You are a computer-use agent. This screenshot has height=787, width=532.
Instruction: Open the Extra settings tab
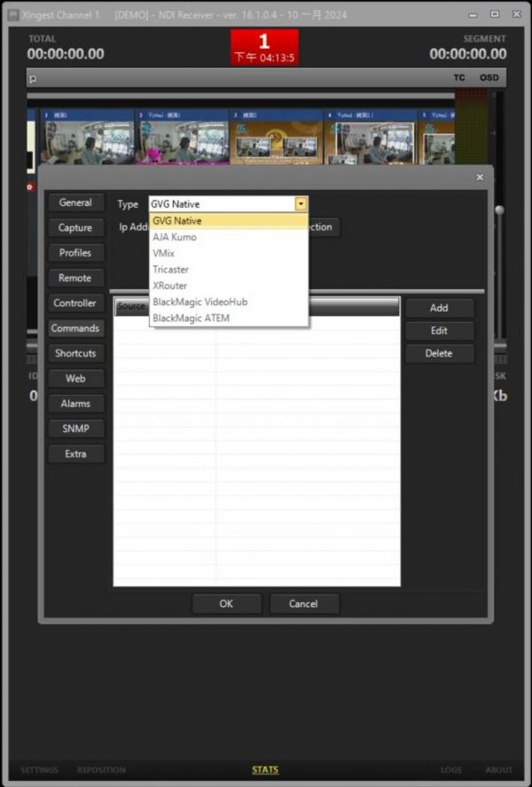tap(76, 453)
